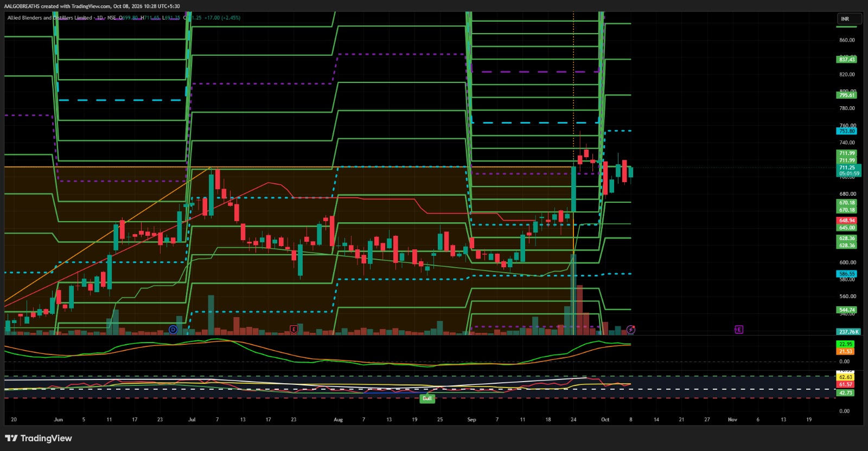This screenshot has height=451, width=868.
Task: Click 'Oct' on the time axis
Action: (x=605, y=420)
